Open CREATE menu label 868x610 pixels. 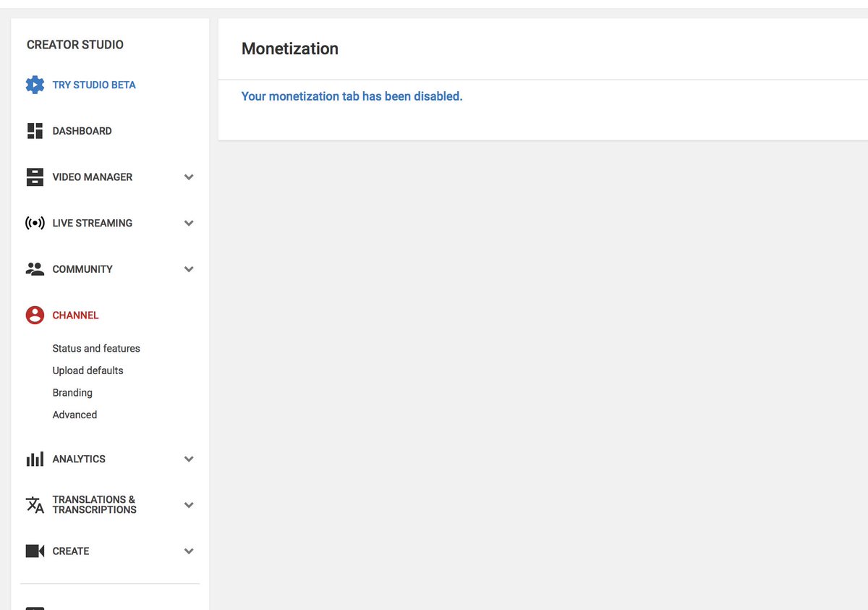pos(71,551)
